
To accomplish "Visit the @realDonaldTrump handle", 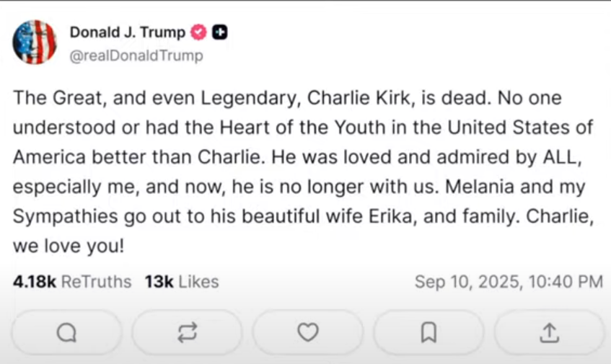I will [x=136, y=56].
